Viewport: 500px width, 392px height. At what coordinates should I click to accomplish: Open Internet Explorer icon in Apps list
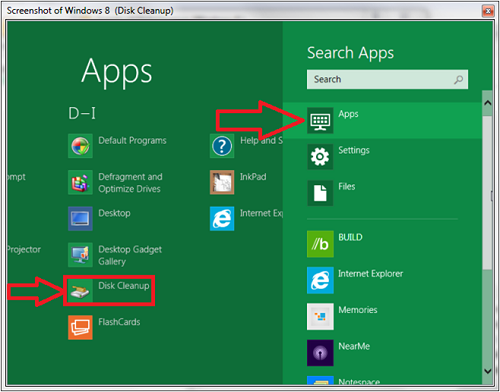tap(222, 219)
